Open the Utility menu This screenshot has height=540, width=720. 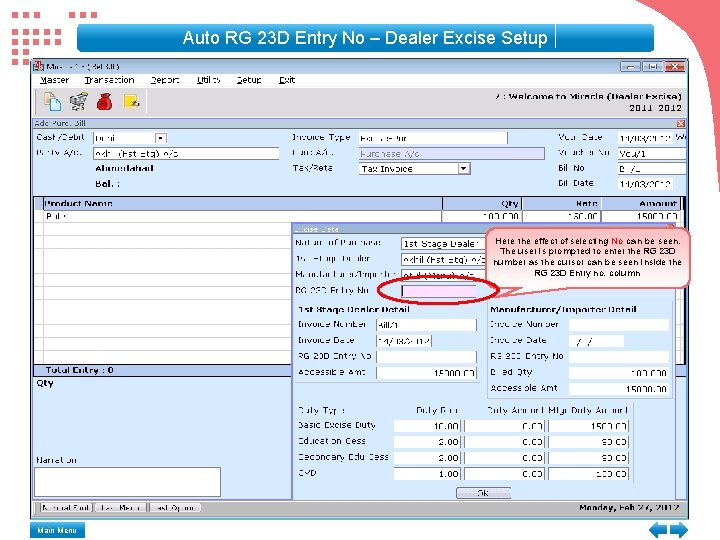click(x=208, y=80)
